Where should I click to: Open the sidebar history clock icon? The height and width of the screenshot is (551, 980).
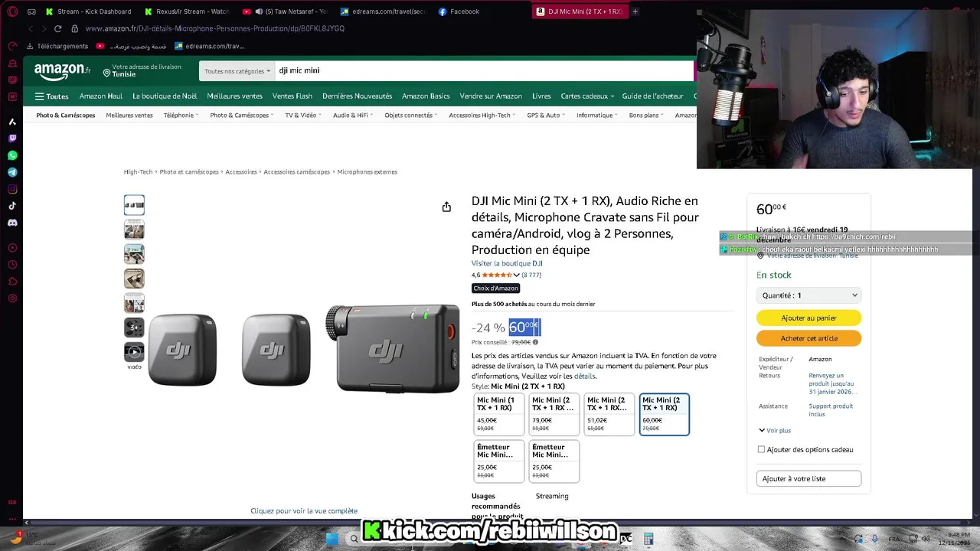click(x=12, y=265)
